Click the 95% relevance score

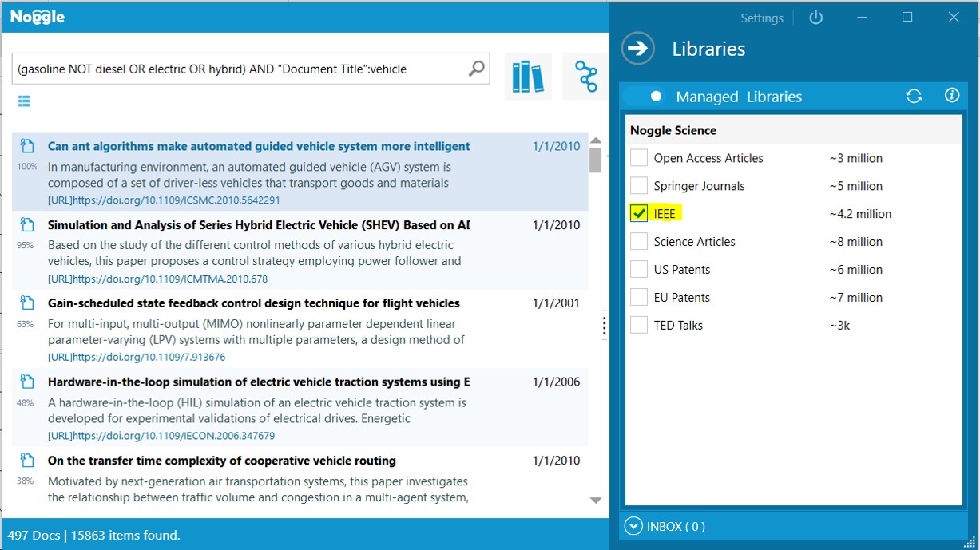[x=26, y=245]
